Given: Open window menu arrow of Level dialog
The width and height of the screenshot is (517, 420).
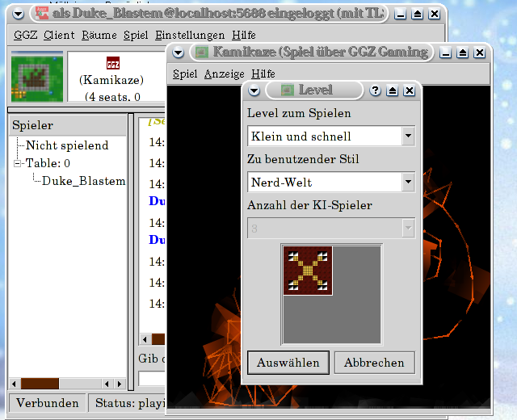Looking at the screenshot, I should (x=254, y=90).
